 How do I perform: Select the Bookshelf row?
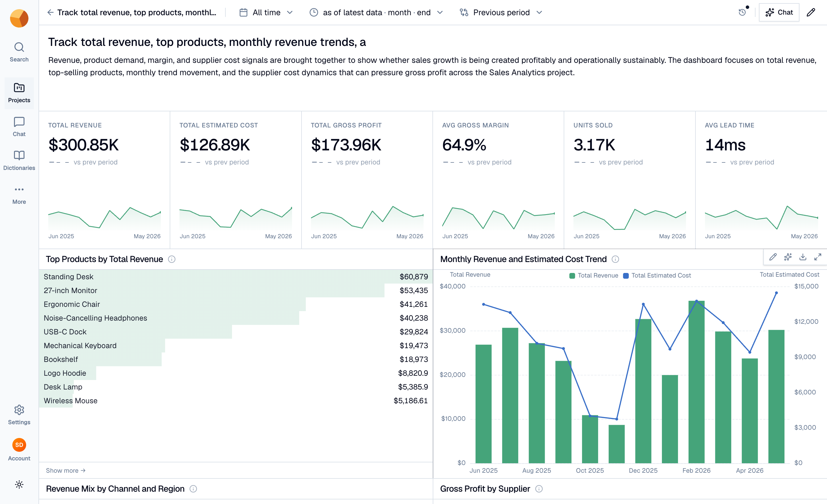pos(236,359)
